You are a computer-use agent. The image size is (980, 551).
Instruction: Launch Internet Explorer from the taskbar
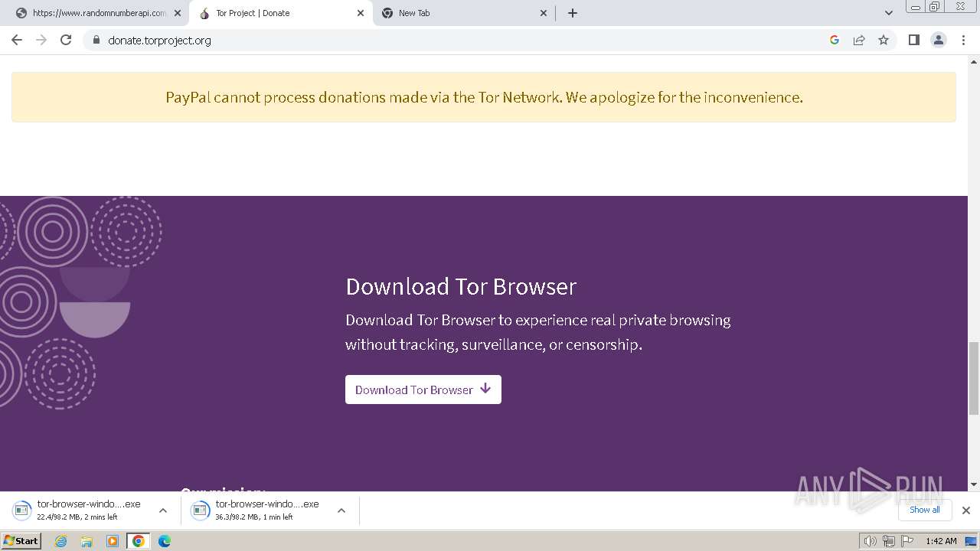(61, 541)
